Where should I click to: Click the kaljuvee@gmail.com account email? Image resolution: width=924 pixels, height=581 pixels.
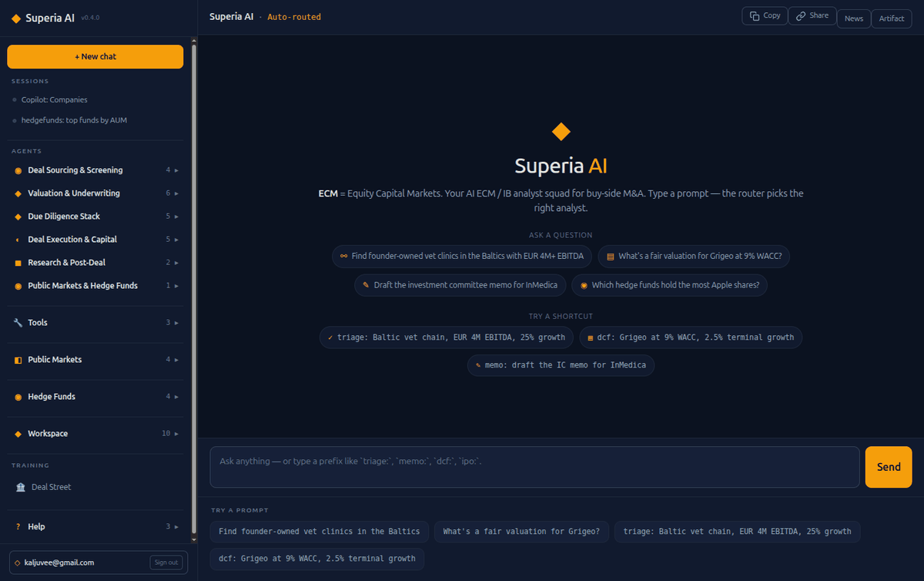pyautogui.click(x=59, y=563)
